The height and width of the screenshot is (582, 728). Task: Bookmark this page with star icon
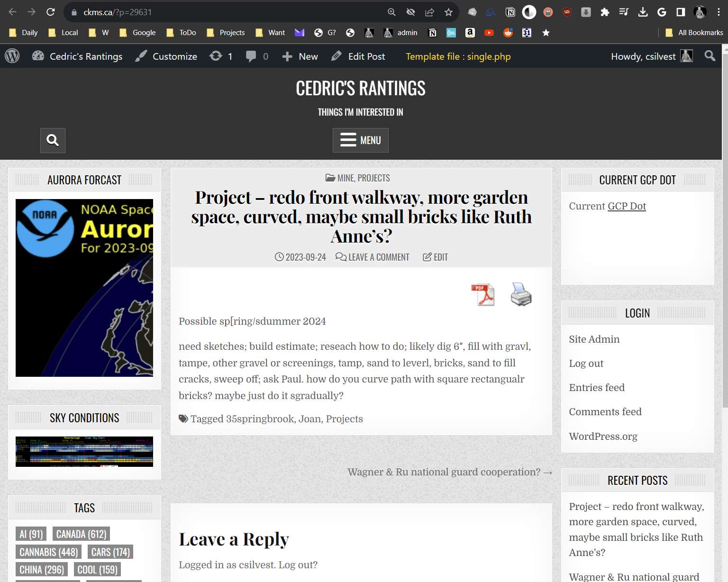pyautogui.click(x=448, y=12)
